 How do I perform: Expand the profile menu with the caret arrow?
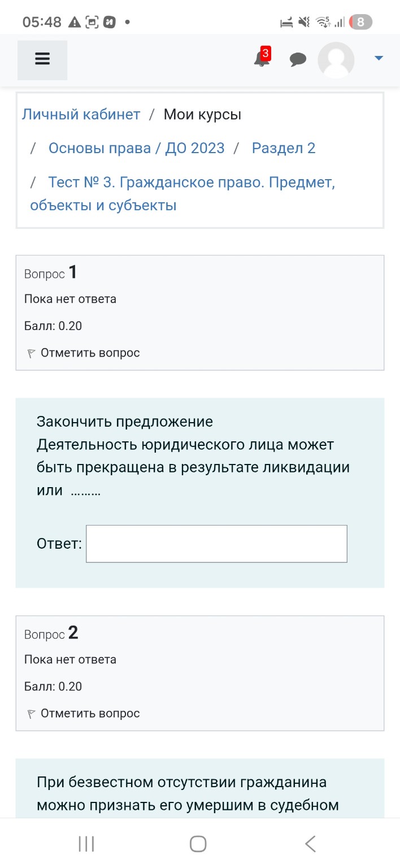378,57
